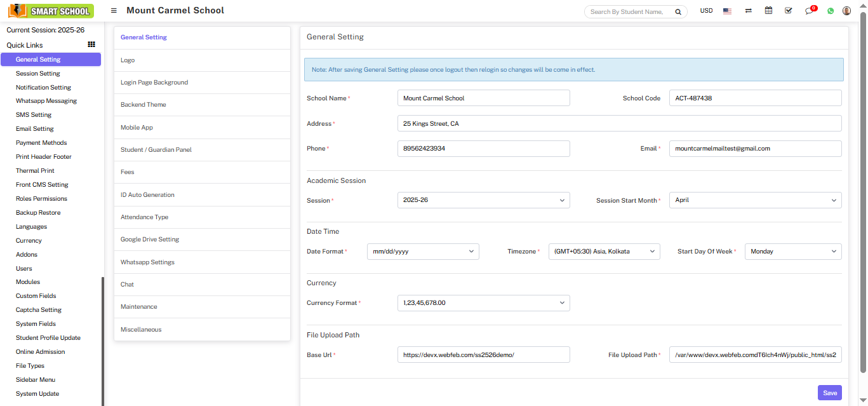Switch to the Backend Theme tab
Viewport: 868px width, 406px height.
pos(144,105)
